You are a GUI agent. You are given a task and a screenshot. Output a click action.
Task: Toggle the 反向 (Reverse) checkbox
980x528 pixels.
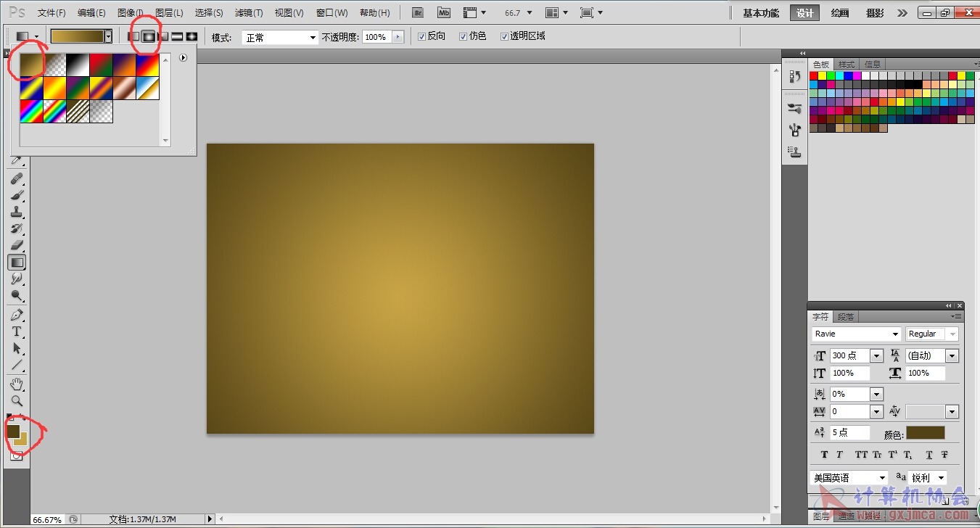click(x=422, y=36)
